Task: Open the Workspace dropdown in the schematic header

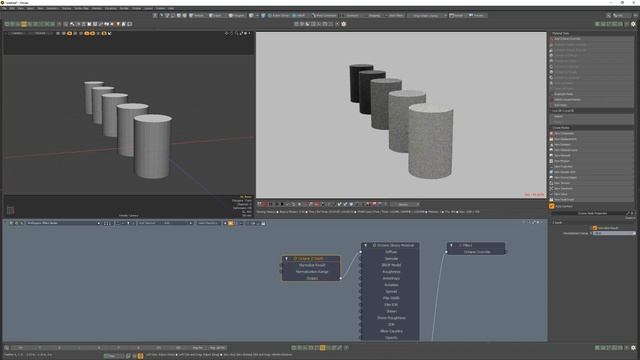Action: [x=63, y=223]
